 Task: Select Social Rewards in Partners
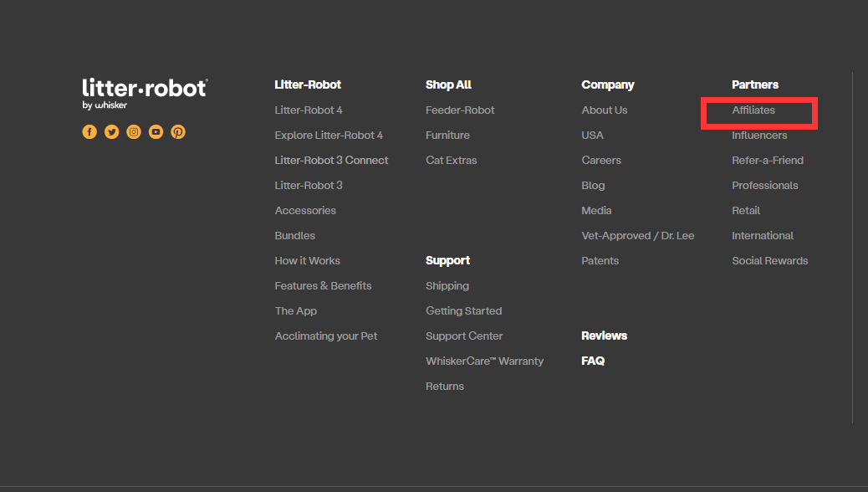(769, 261)
